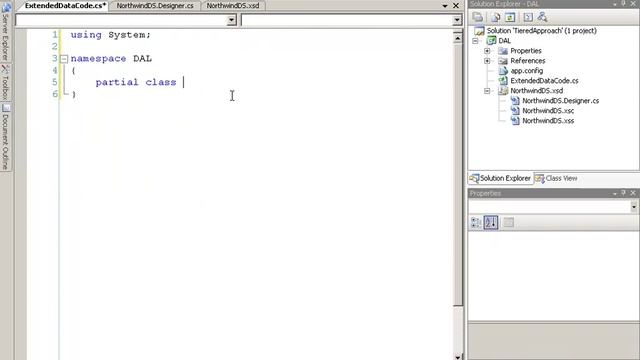
Task: Click the View Code toolbar icon
Action: [528, 17]
